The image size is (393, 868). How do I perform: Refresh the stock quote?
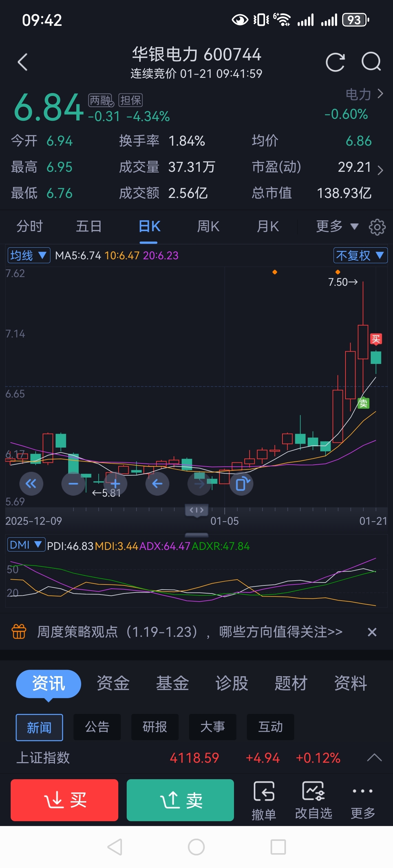pyautogui.click(x=335, y=62)
